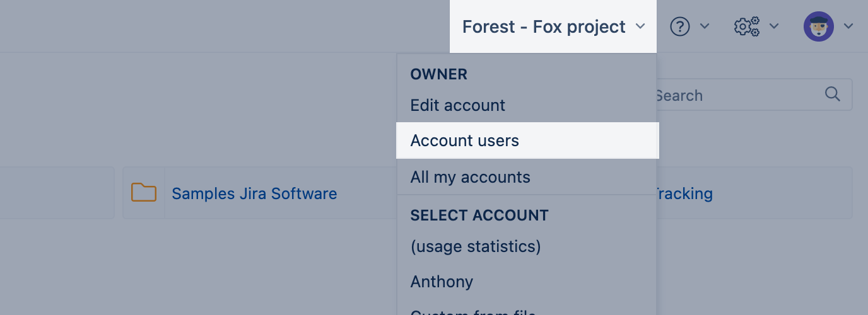Click the user avatar picture

coord(818,26)
